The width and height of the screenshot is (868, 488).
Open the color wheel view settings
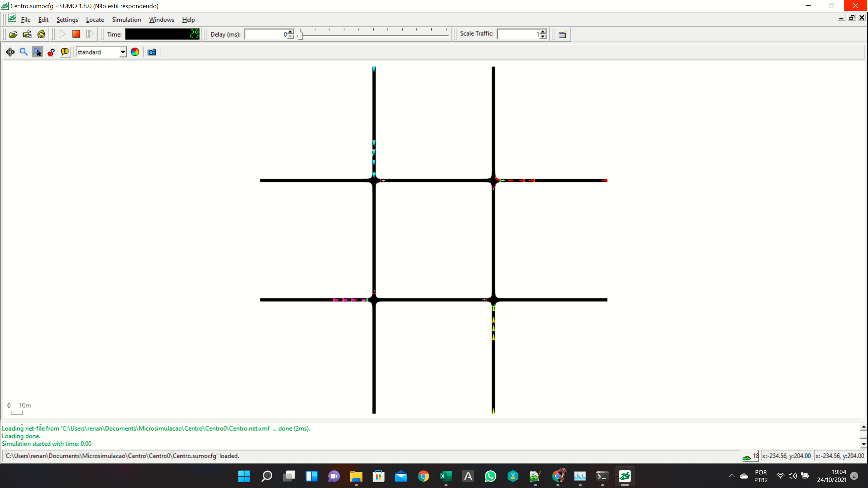point(135,52)
